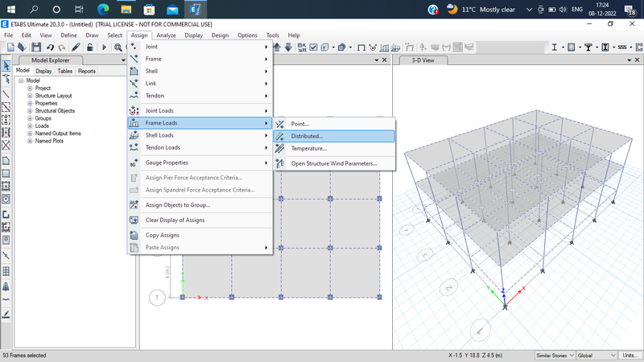This screenshot has height=362, width=644.
Task: Switch to the Display tab in Model Explorer
Action: tap(43, 71)
